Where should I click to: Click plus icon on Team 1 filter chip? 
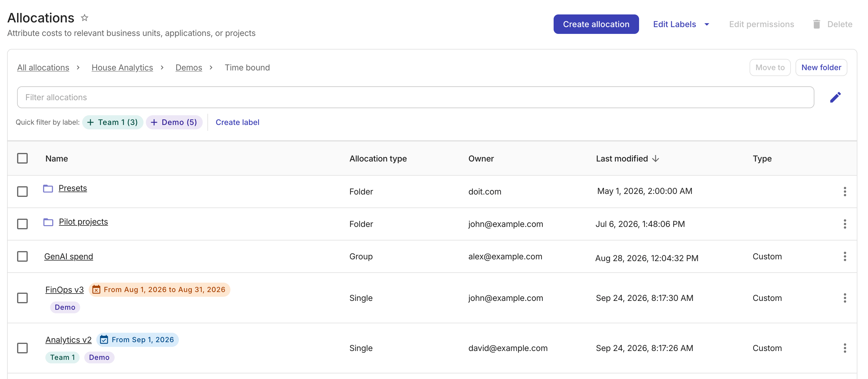click(90, 122)
